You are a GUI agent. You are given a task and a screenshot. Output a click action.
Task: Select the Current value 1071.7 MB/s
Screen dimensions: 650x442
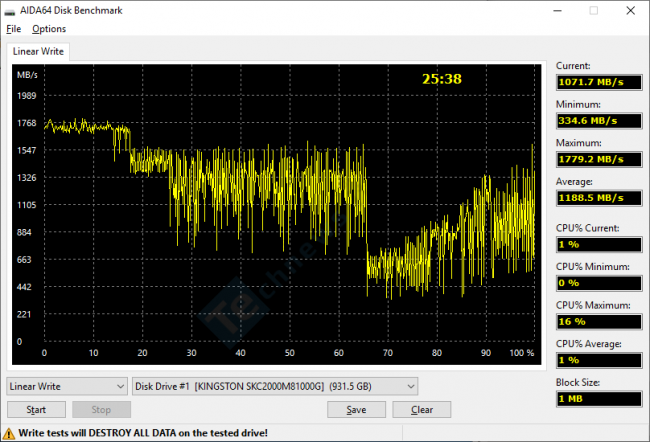[599, 82]
